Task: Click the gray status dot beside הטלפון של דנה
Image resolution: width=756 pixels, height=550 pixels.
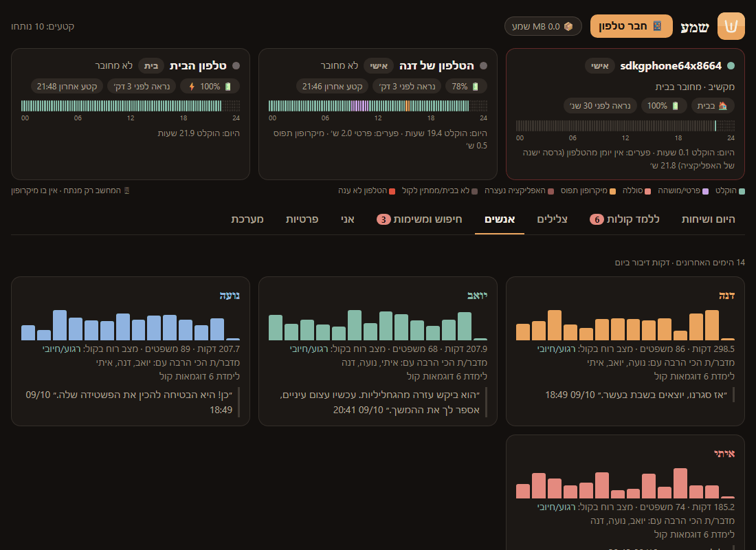Action: coord(484,65)
